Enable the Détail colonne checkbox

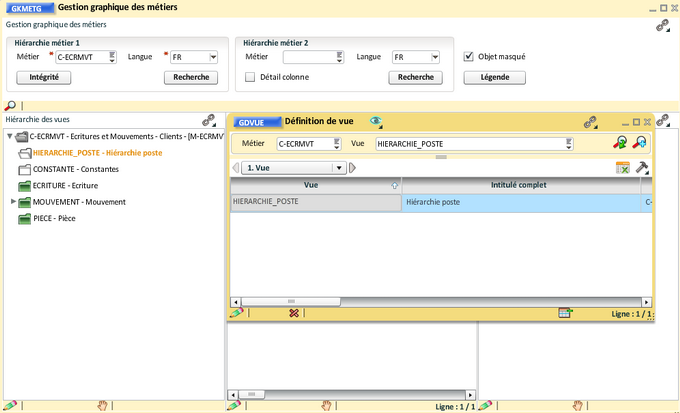pos(250,77)
